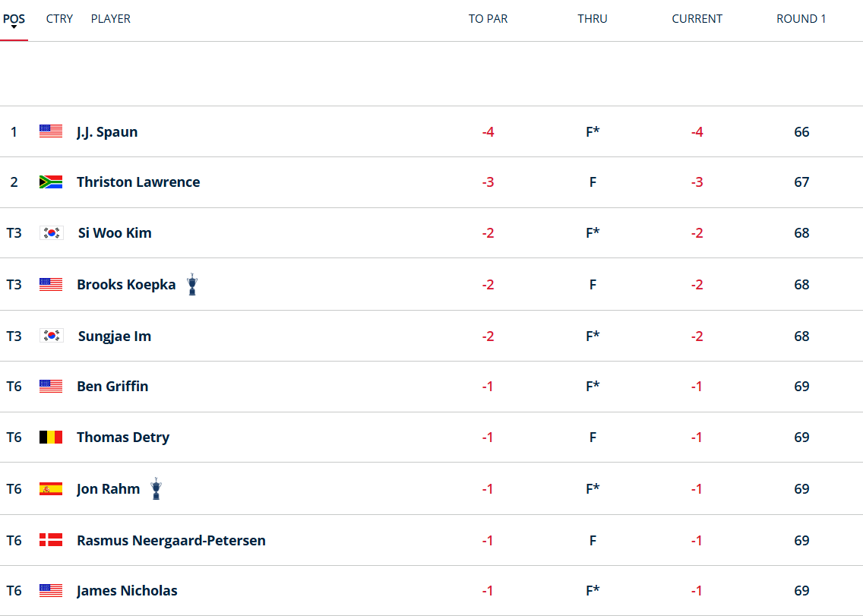The image size is (863, 616).
Task: Open J.J. Spaun's player profile
Action: [106, 131]
